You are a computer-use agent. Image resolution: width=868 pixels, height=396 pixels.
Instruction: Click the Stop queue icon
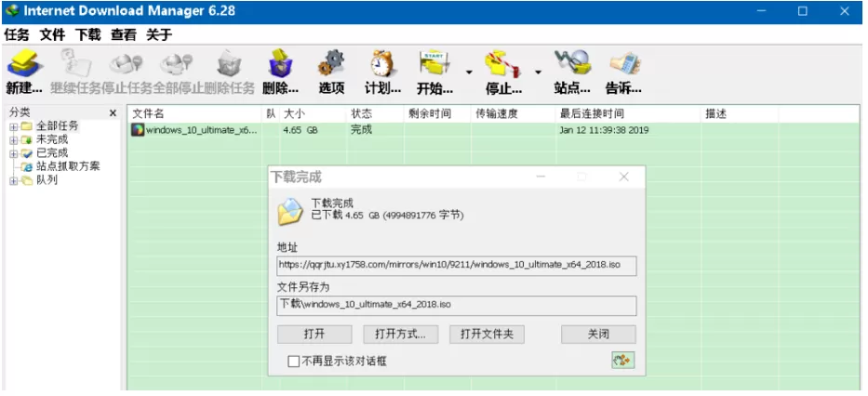pos(502,63)
